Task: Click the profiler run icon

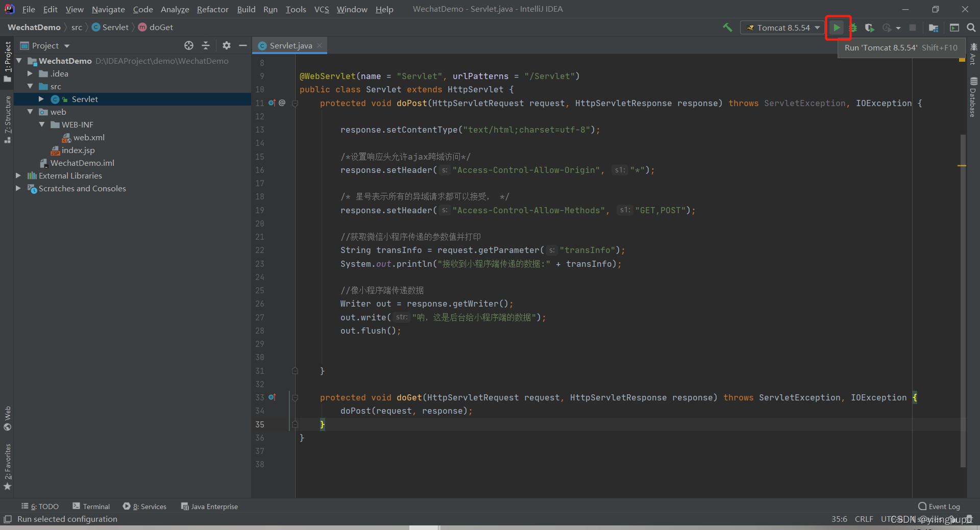Action: (887, 28)
